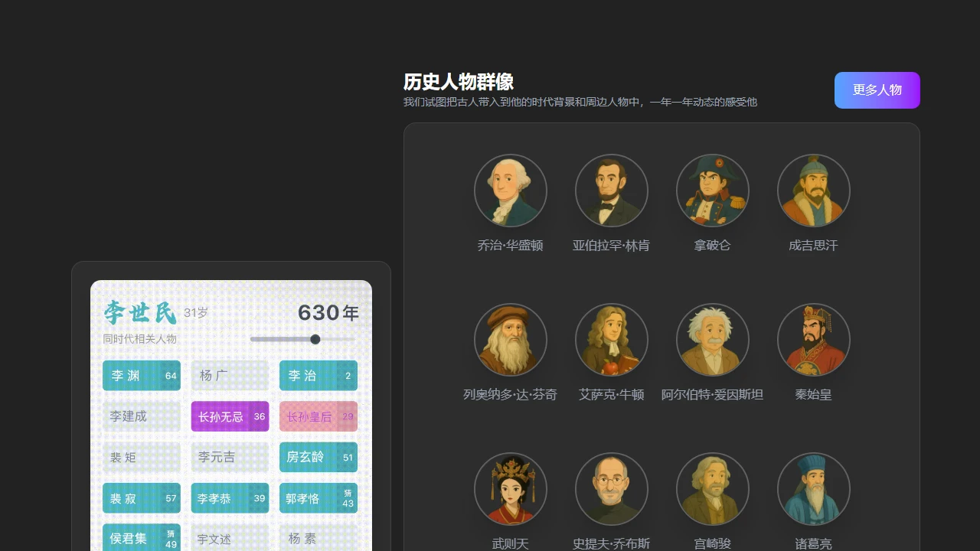The width and height of the screenshot is (980, 551).
Task: Open the 诸葛亮 portrait
Action: 814,489
